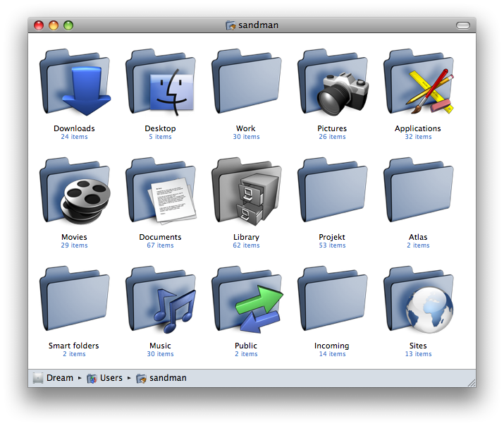Screen dimensions: 504x426
Task: Click the window resize grip corner
Action: [471, 382]
